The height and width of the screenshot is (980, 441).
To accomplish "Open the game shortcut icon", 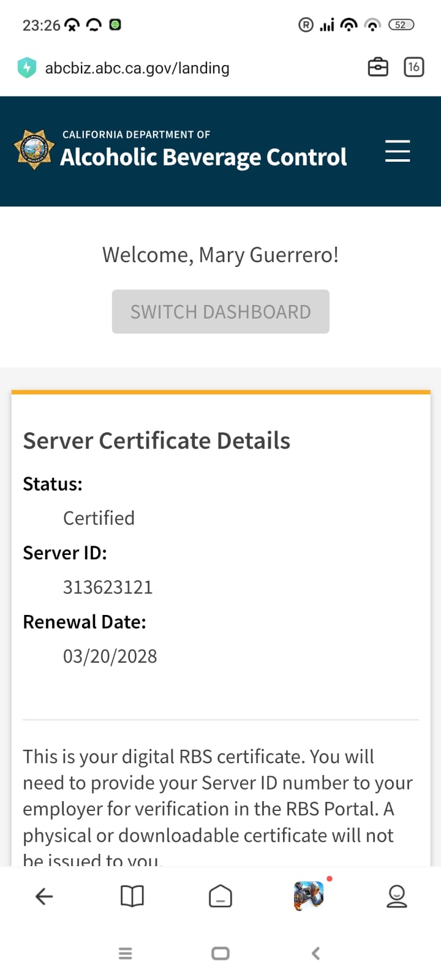I will tap(309, 895).
